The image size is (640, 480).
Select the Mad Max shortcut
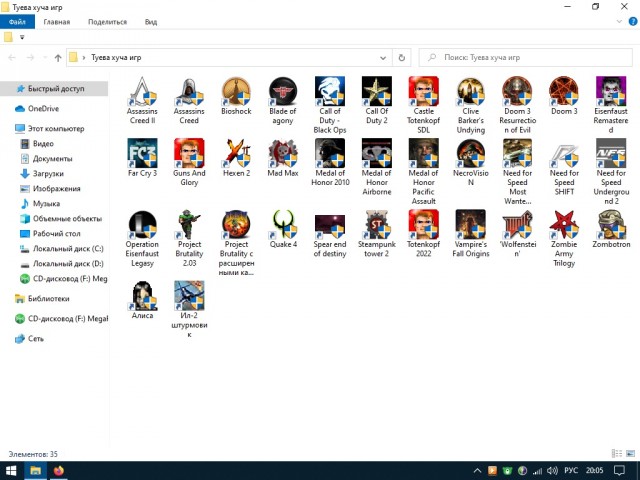pyautogui.click(x=282, y=158)
